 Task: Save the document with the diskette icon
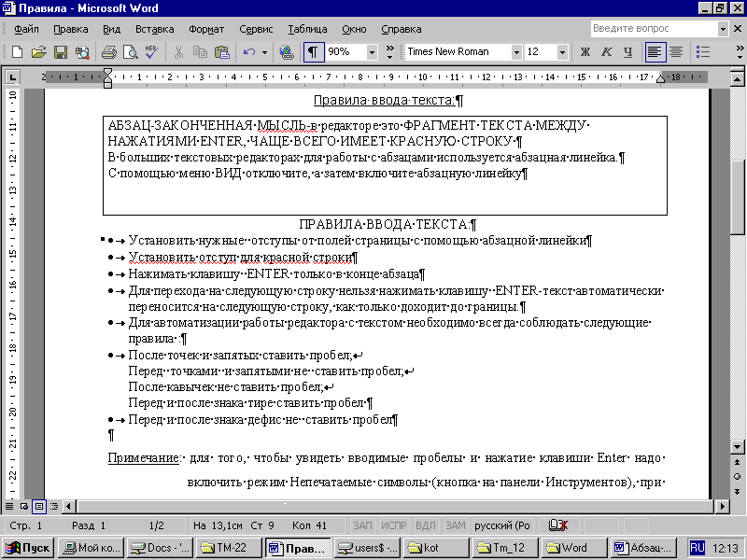pyautogui.click(x=61, y=52)
